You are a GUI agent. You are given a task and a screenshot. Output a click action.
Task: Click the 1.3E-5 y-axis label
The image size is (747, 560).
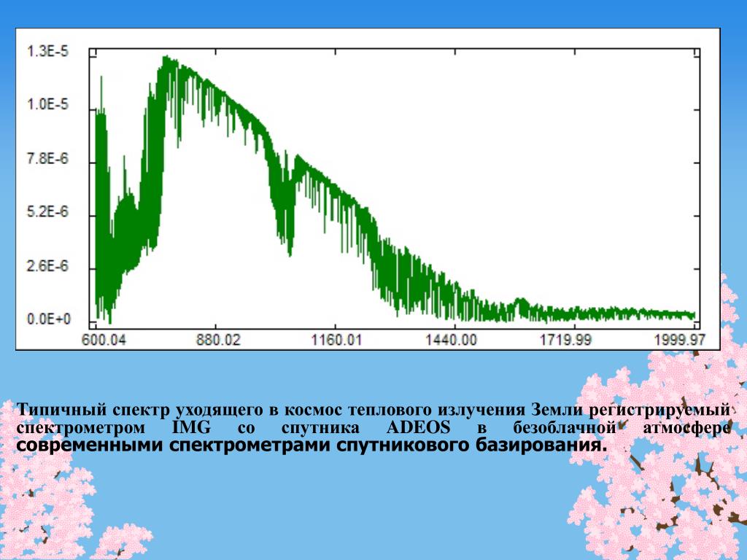click(47, 51)
